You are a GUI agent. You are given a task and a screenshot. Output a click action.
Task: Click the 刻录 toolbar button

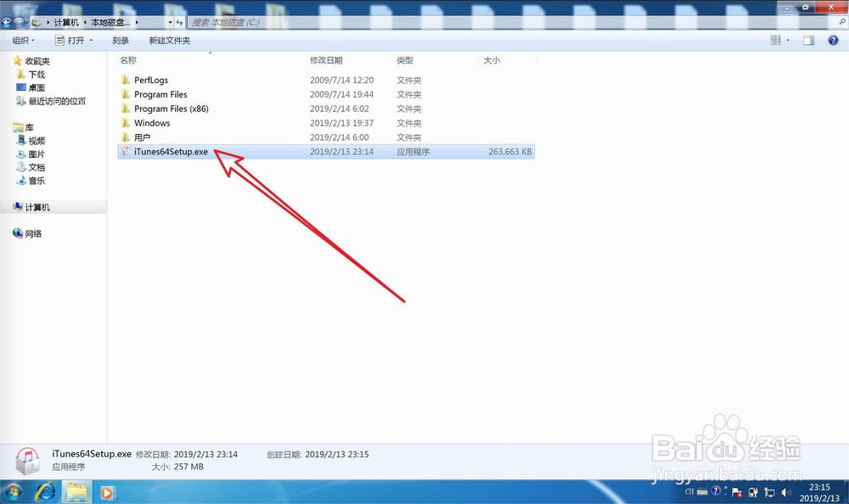click(121, 41)
